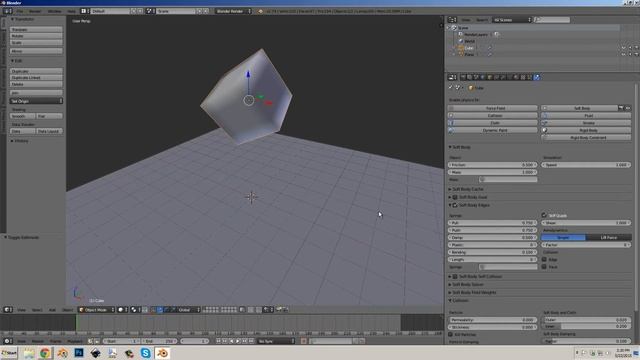This screenshot has height=360, width=640.
Task: Open the Physics properties tab icon
Action: [x=537, y=77]
